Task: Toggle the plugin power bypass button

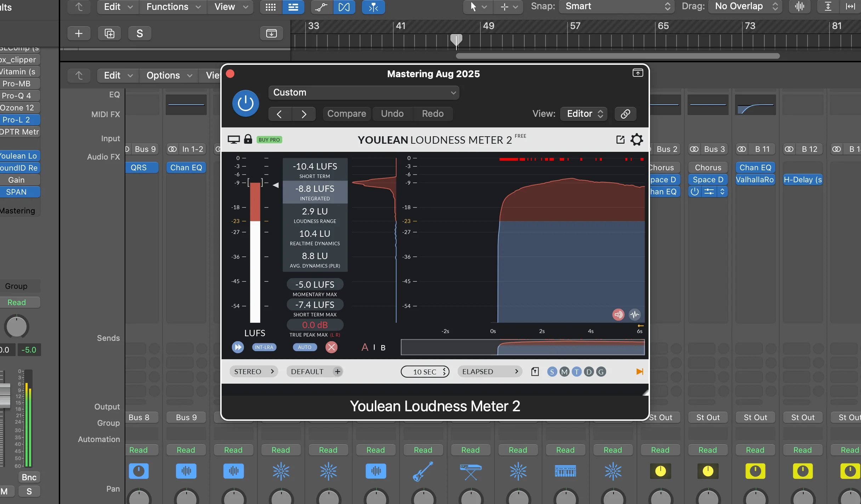Action: coord(245,103)
